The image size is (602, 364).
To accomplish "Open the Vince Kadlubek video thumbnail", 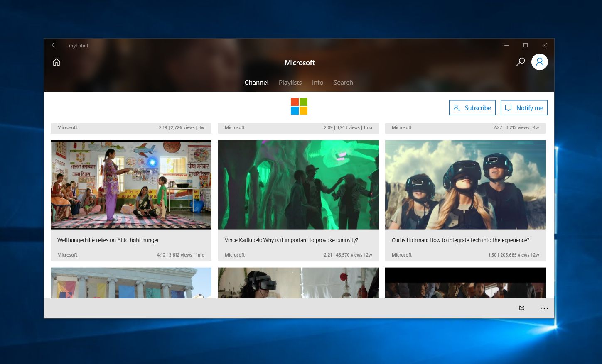I will [298, 185].
